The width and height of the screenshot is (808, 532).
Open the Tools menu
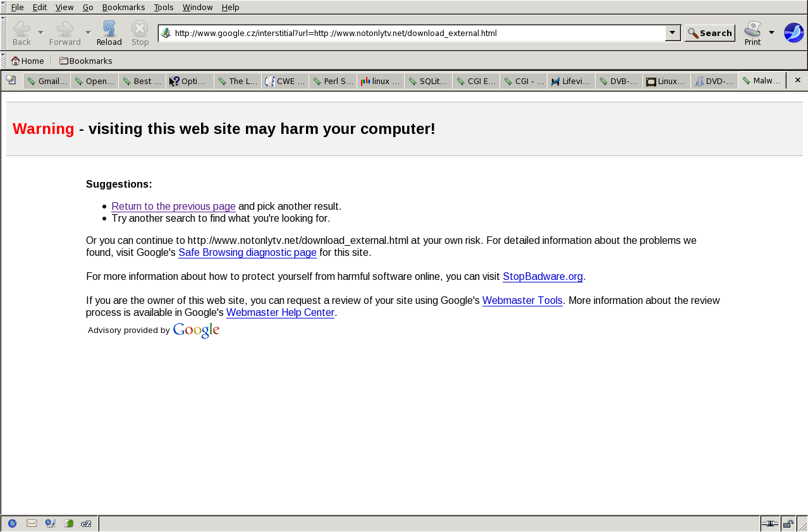(164, 7)
